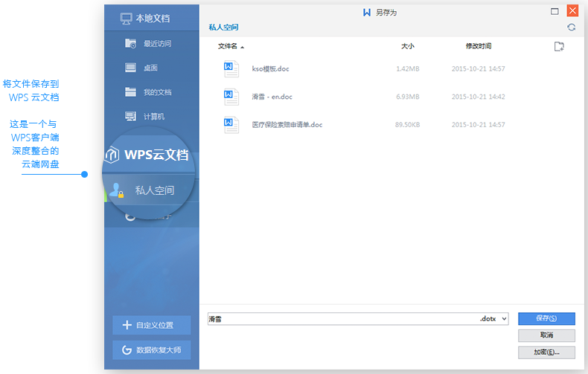
Task: Create a new folder with the header folder icon
Action: click(x=559, y=46)
